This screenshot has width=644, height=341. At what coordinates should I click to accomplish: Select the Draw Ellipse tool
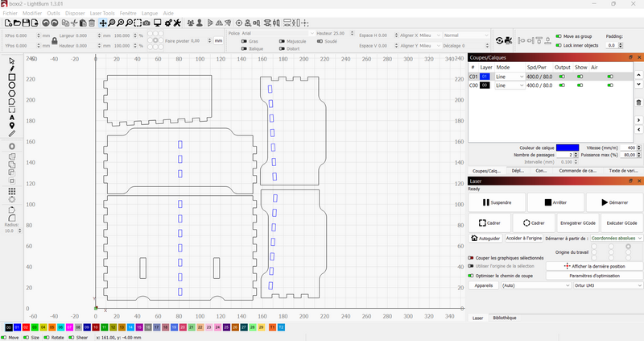[x=11, y=85]
